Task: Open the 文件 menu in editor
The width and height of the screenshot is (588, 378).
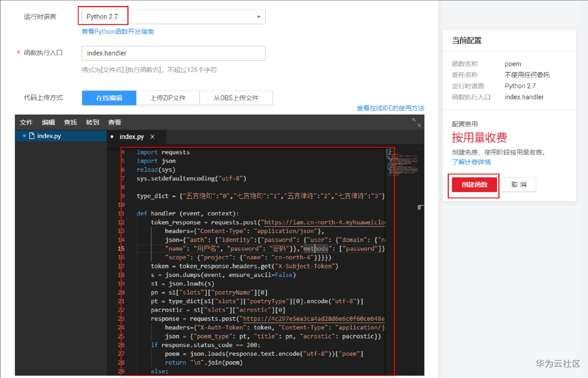Action: (26, 122)
